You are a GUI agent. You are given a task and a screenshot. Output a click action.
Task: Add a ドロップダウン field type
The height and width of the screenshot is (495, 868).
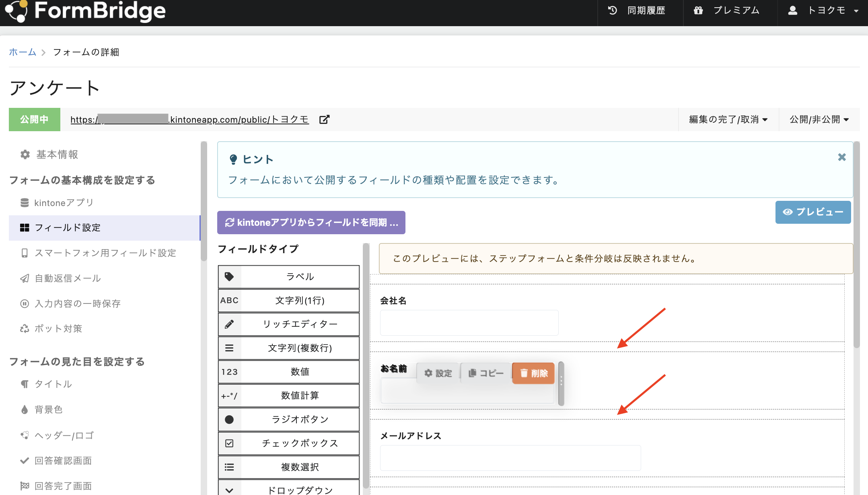pyautogui.click(x=289, y=488)
